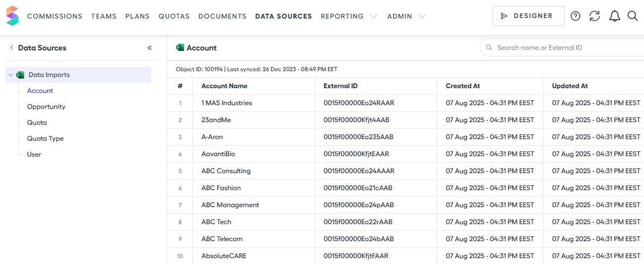The image size is (644, 264).
Task: Collapse the Data Sources sidebar panel
Action: [x=150, y=48]
